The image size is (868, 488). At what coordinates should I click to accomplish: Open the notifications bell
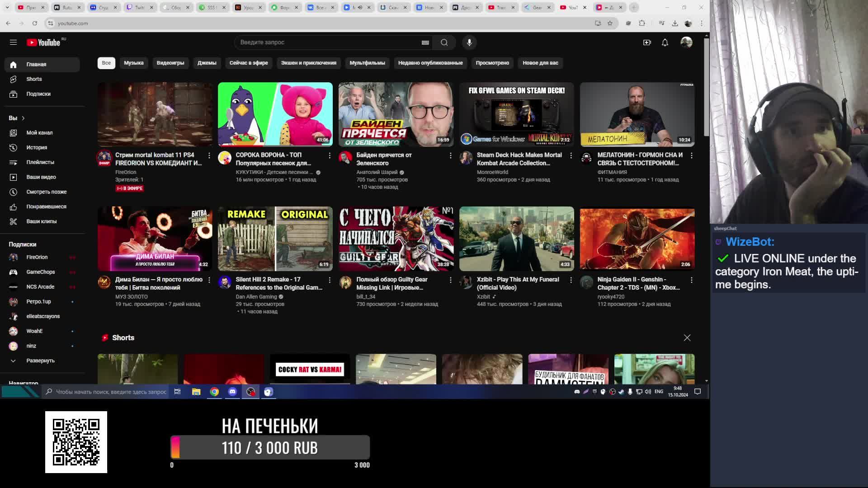tap(665, 42)
